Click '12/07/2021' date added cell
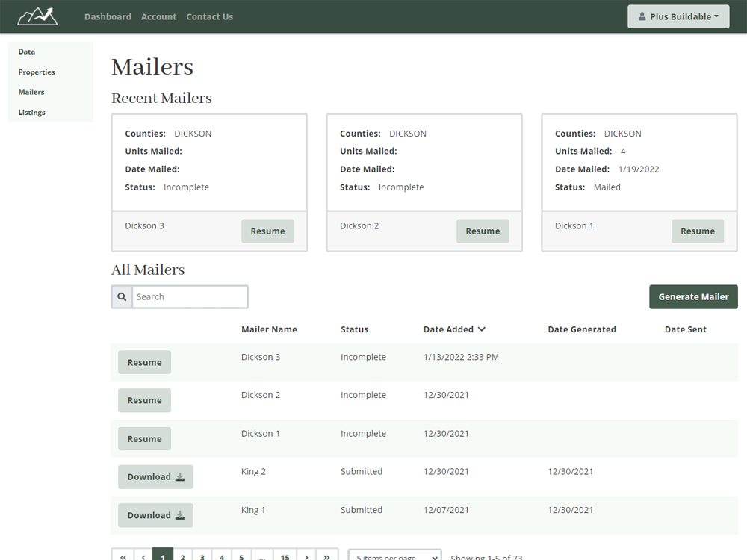The height and width of the screenshot is (560, 747). [446, 510]
